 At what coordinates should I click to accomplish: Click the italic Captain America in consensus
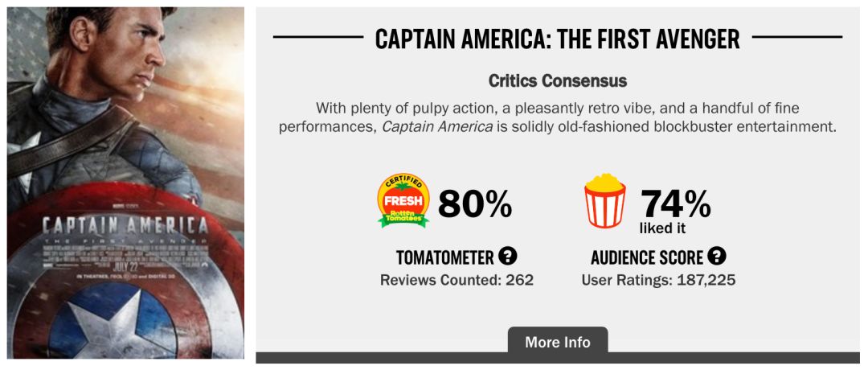pyautogui.click(x=437, y=127)
